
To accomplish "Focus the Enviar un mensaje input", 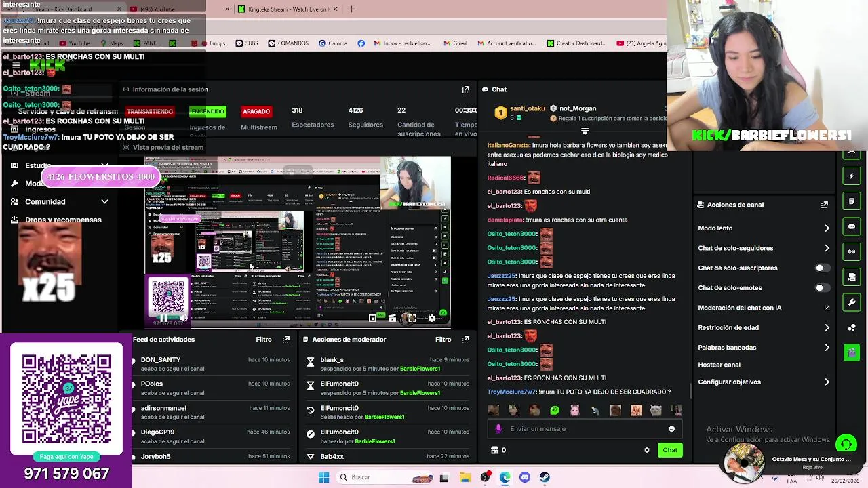I will (x=583, y=428).
